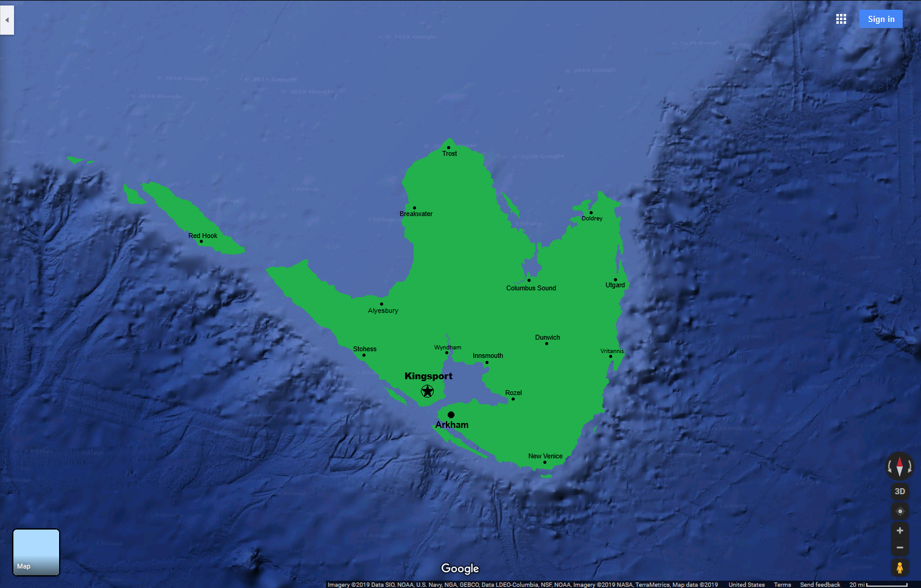Click the Wyndham label
This screenshot has height=588, width=921.
point(448,348)
